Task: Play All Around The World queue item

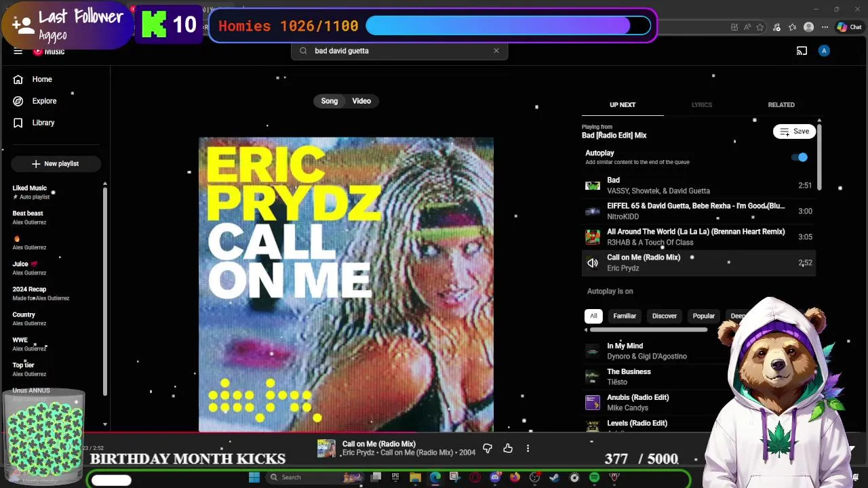Action: point(698,237)
